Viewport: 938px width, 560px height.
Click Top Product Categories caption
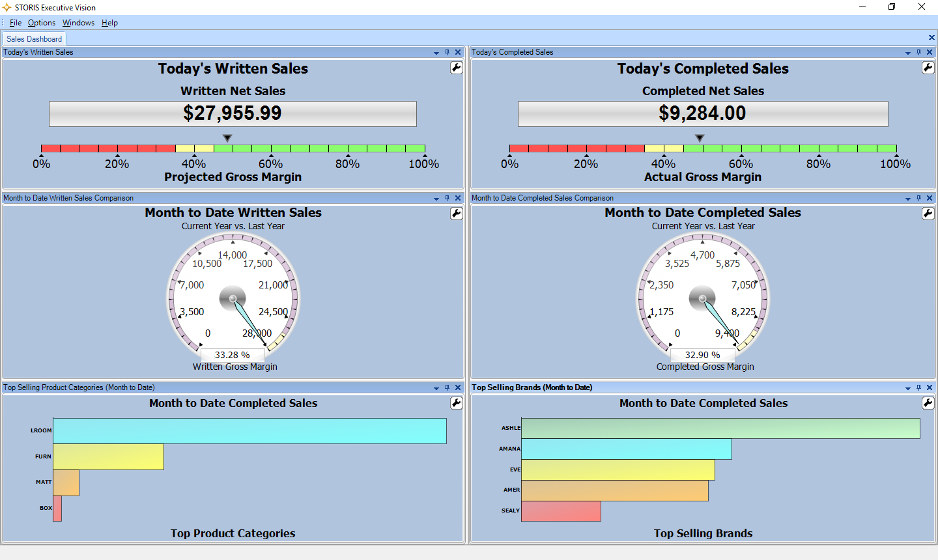point(233,533)
